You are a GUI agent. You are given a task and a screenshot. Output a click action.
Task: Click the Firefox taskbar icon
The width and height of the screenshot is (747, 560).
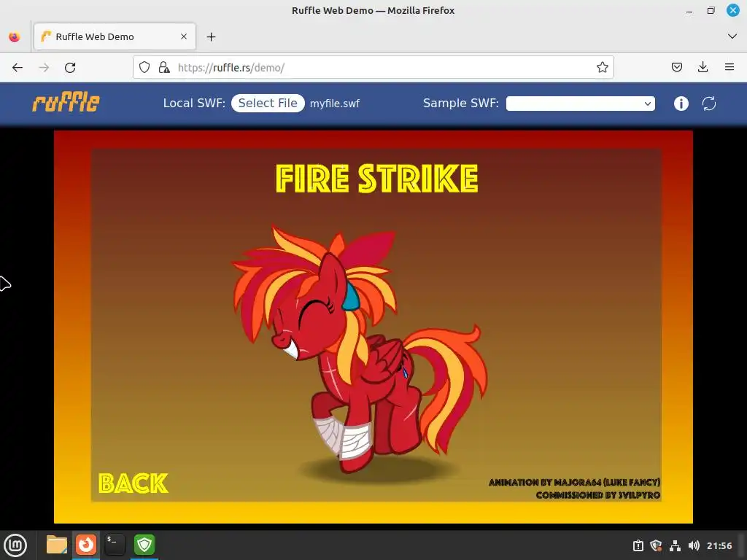point(86,545)
